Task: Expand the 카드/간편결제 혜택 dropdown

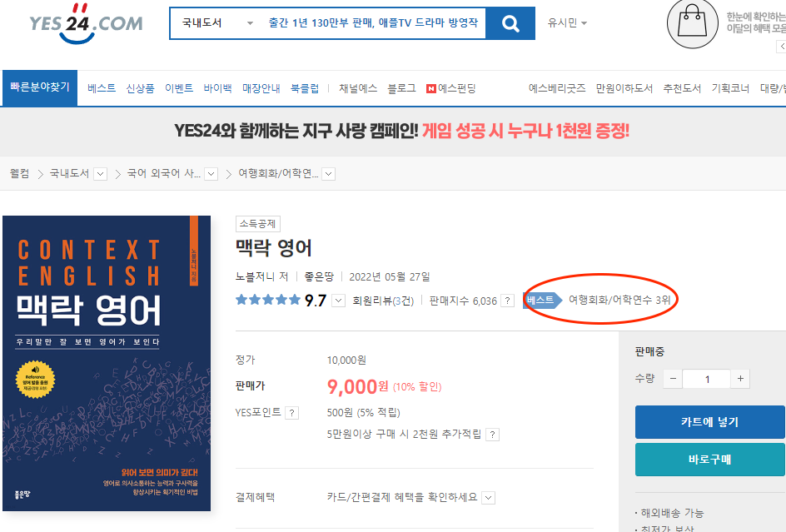Action: pyautogui.click(x=488, y=498)
